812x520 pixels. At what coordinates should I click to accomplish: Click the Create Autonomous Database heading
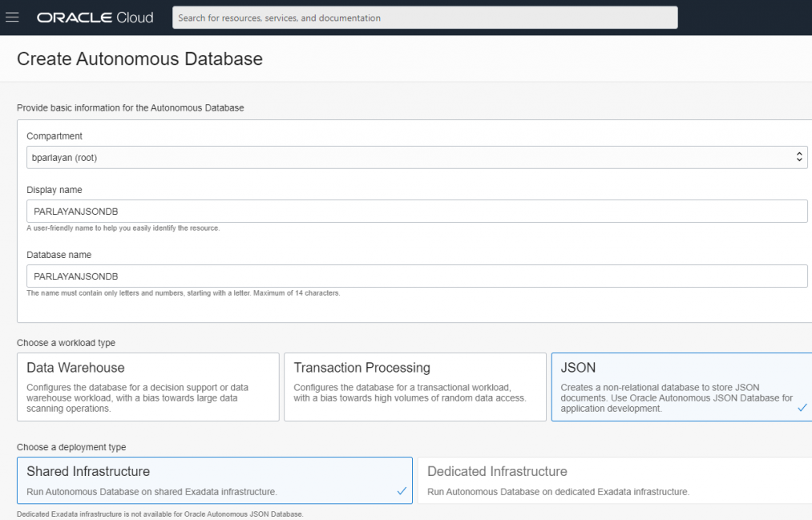pos(139,59)
